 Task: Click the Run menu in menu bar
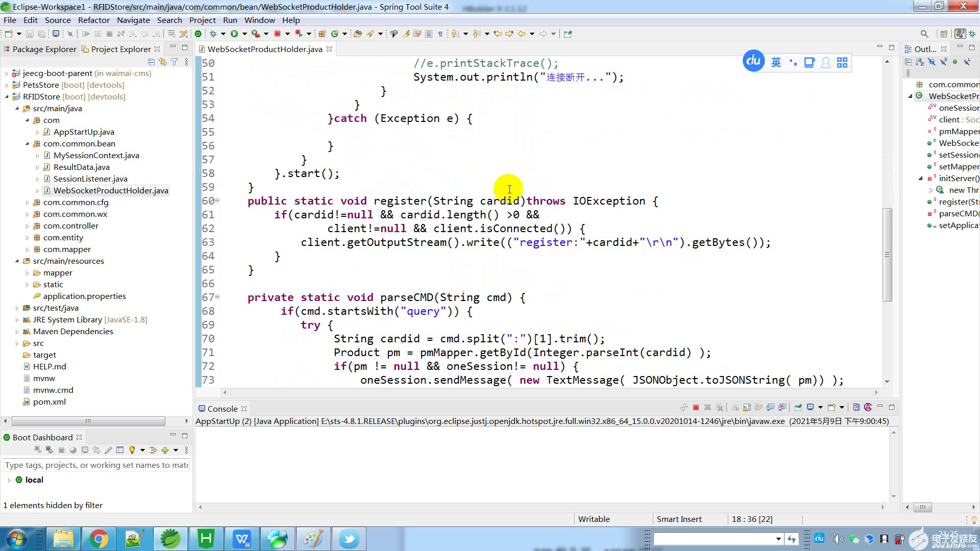(x=230, y=19)
